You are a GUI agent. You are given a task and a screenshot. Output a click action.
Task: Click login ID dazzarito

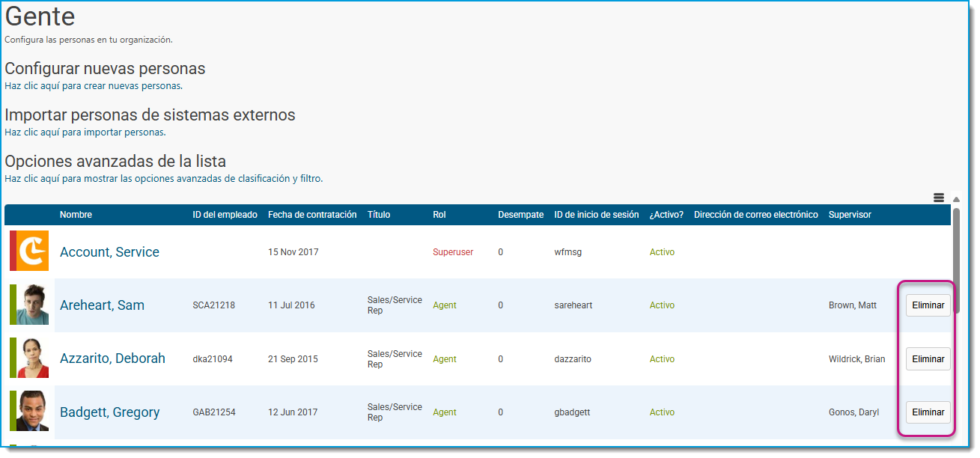[573, 359]
